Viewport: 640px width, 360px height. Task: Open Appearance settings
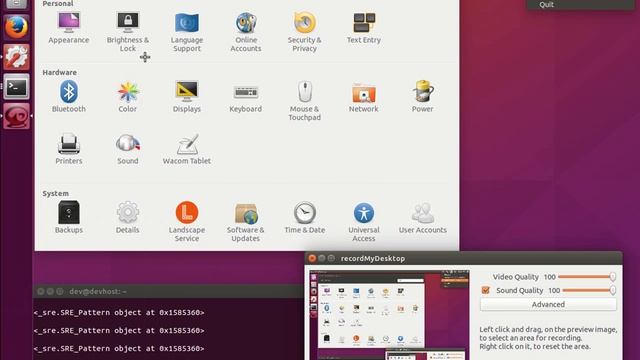coord(69,27)
